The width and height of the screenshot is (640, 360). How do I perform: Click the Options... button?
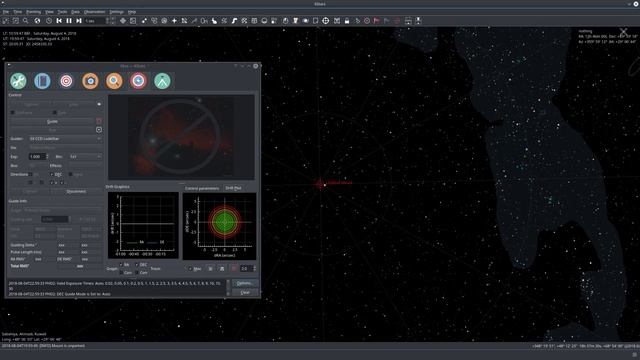[245, 283]
